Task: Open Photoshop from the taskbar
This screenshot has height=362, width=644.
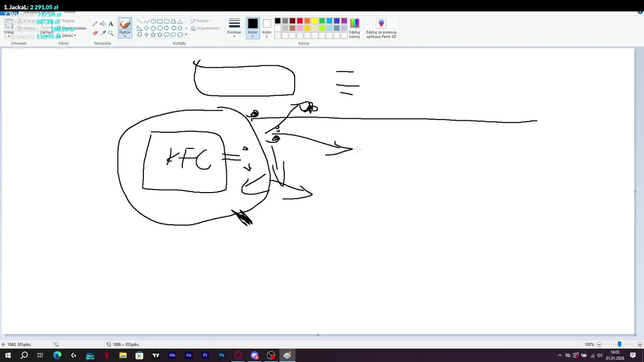Action: pyautogui.click(x=221, y=355)
